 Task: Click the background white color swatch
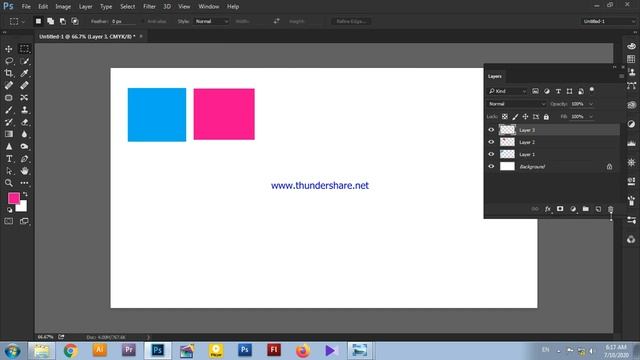[x=22, y=207]
